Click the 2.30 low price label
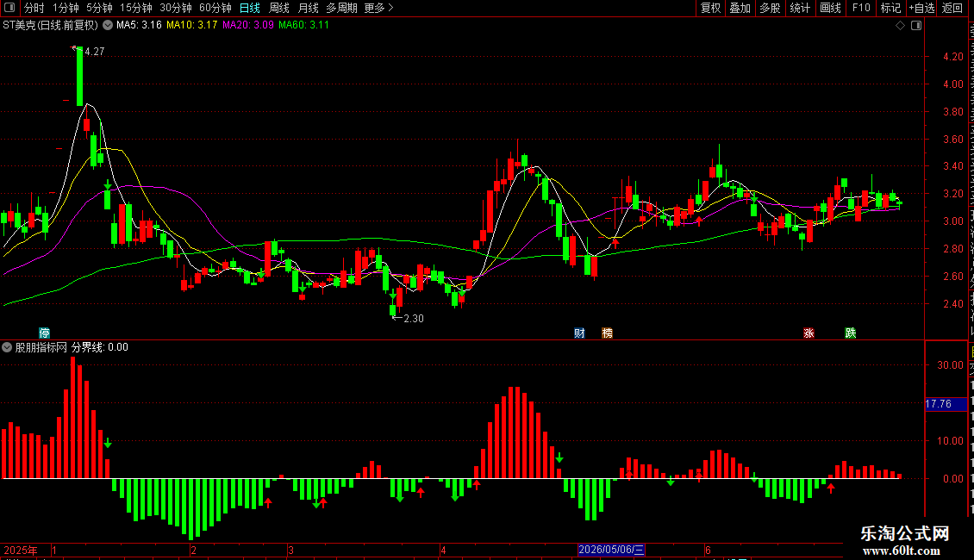The height and width of the screenshot is (560, 974). [x=414, y=319]
